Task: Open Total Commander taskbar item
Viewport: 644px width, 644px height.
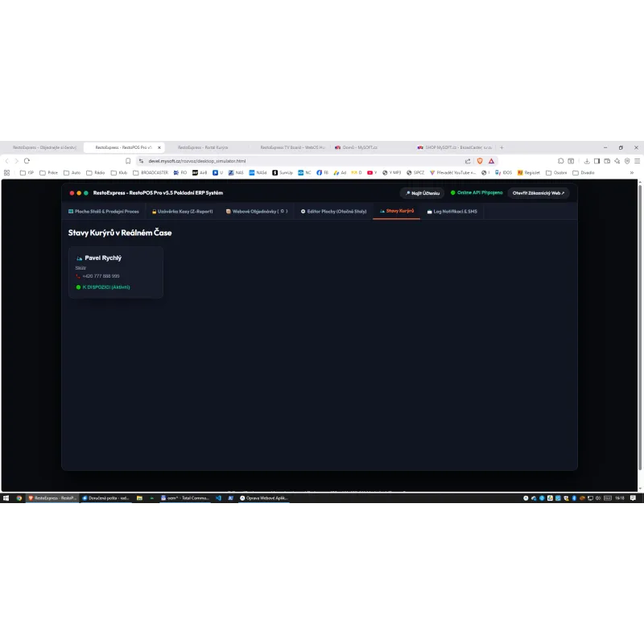Action: coord(185,498)
